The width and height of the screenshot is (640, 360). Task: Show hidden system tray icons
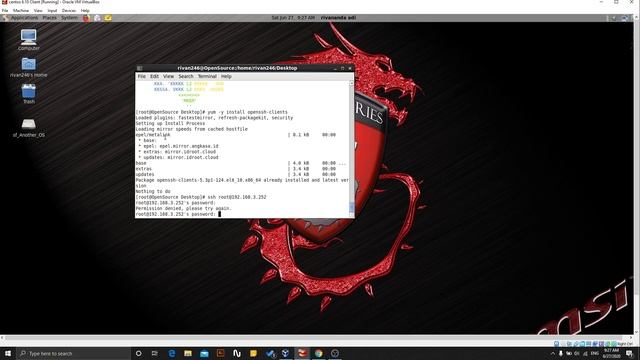(553, 353)
